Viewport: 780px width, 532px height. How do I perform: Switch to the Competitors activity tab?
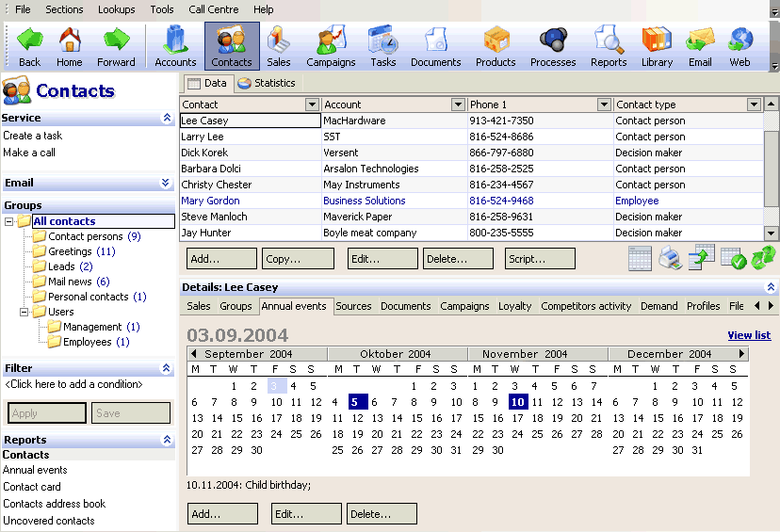[586, 306]
